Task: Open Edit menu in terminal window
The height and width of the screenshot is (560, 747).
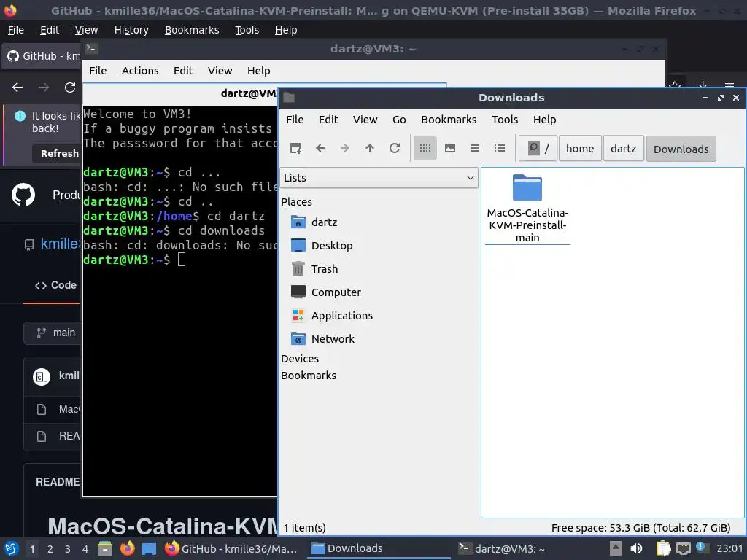Action: (x=183, y=71)
